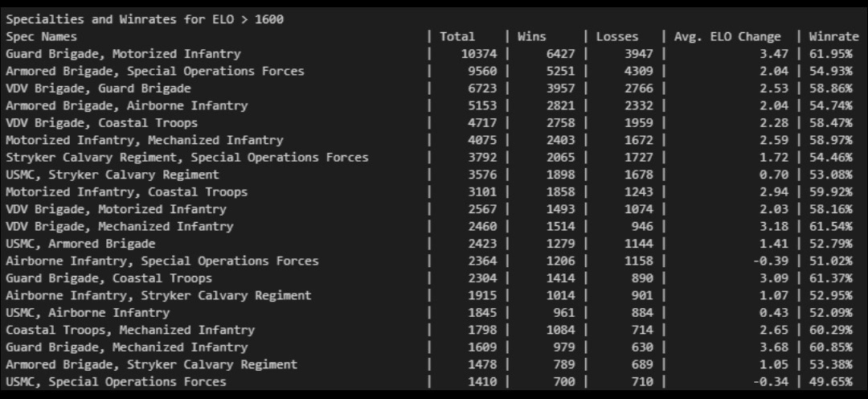Image resolution: width=868 pixels, height=399 pixels.
Task: Click the total value '1410'
Action: click(x=483, y=381)
